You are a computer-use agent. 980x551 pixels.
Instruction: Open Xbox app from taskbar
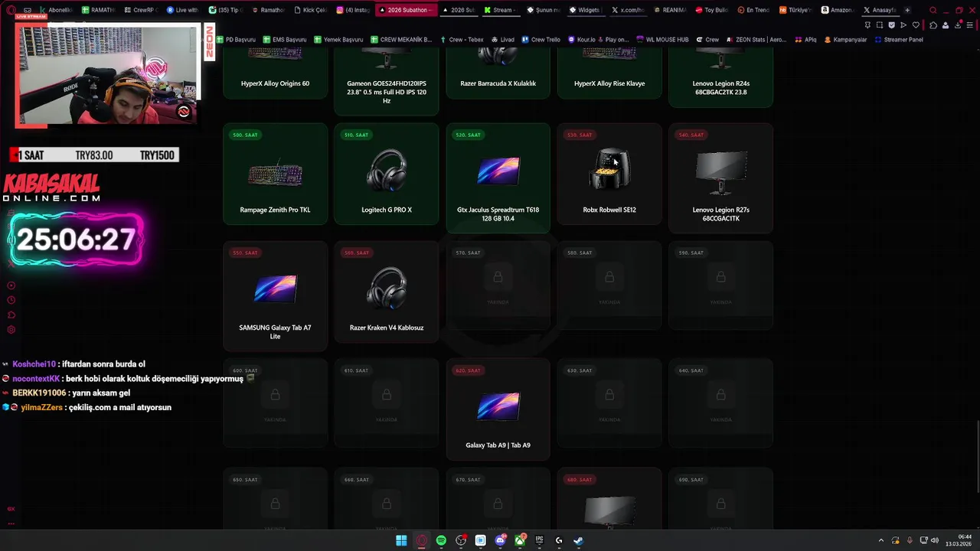[520, 540]
